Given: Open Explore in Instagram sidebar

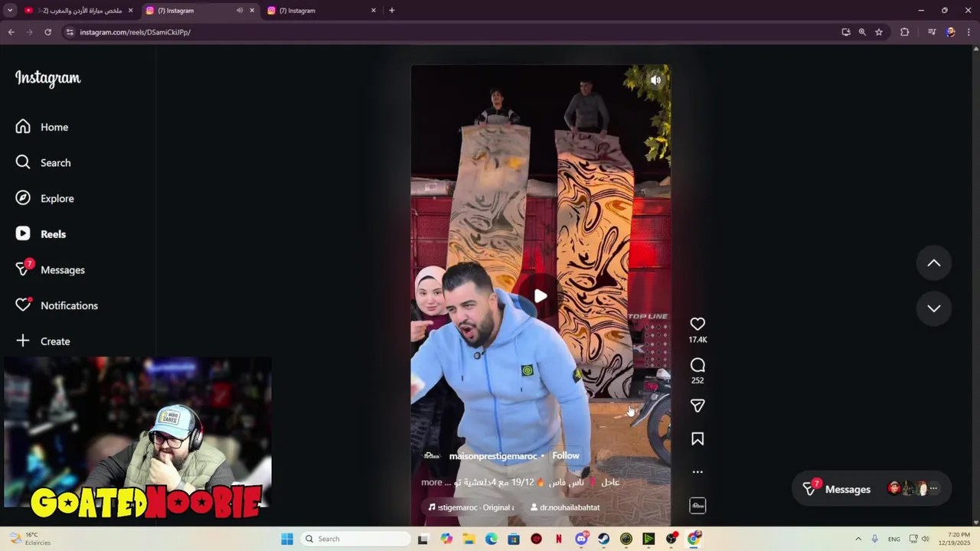Looking at the screenshot, I should pos(45,198).
